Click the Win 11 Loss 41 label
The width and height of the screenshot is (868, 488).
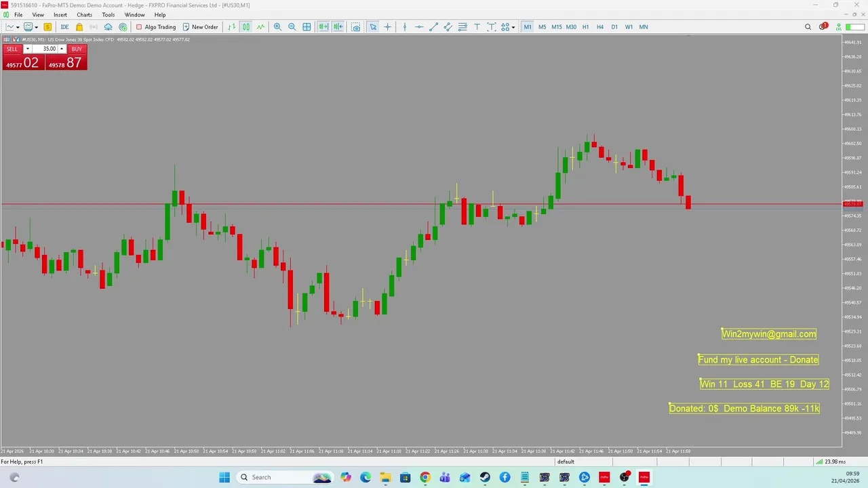point(764,384)
